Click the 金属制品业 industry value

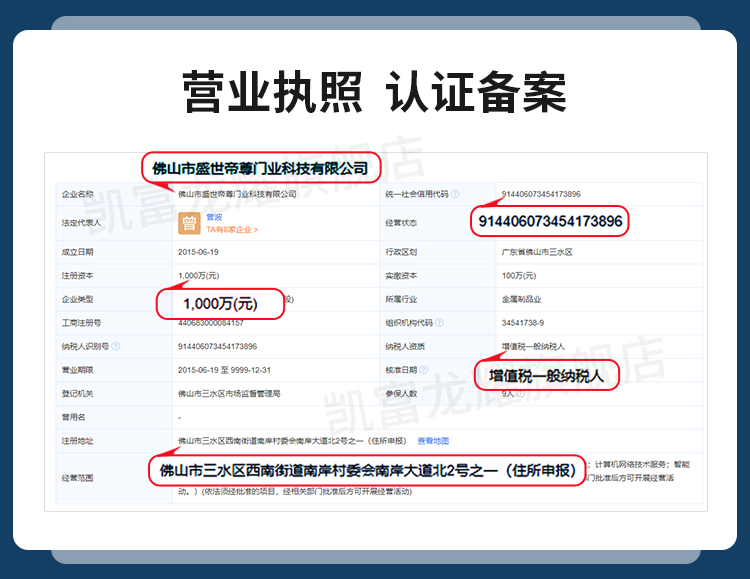pos(521,299)
